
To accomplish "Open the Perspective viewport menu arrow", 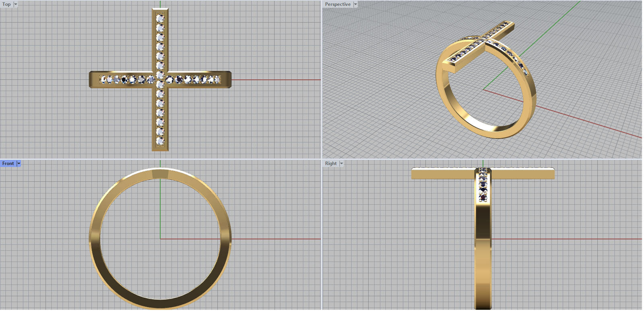I will coord(355,4).
